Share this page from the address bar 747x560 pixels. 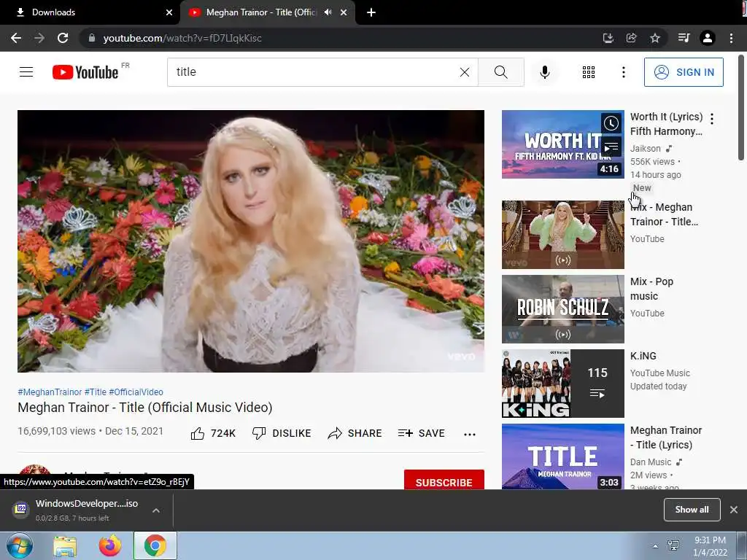pyautogui.click(x=631, y=38)
